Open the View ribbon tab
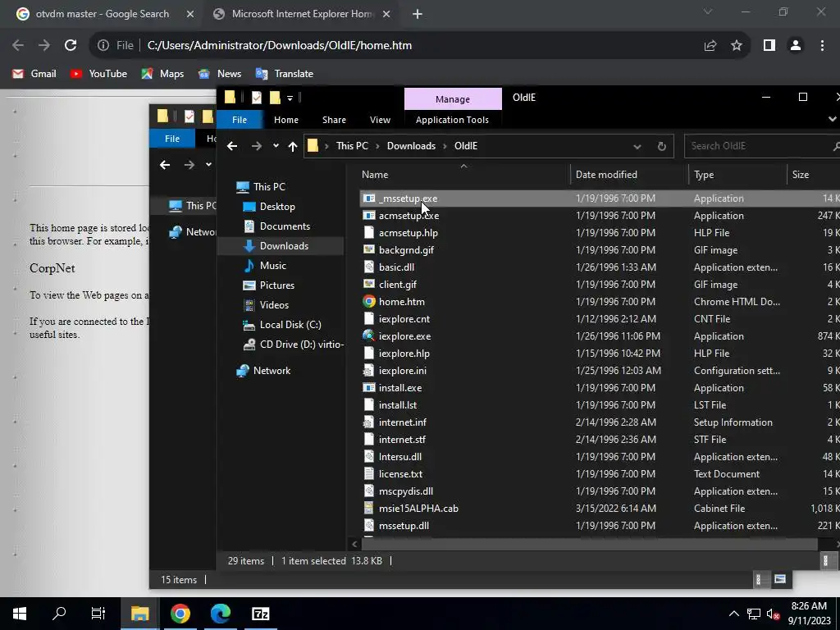 (x=380, y=120)
